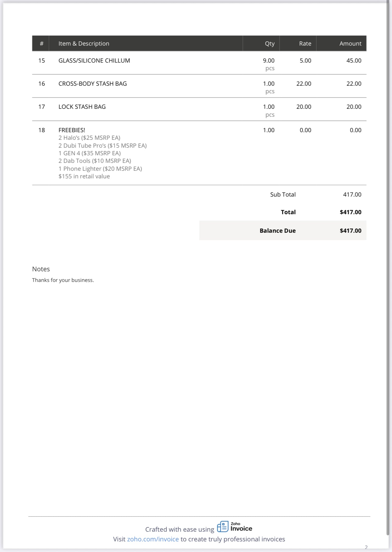Image resolution: width=392 pixels, height=552 pixels.
Task: Click the Sub Total value 417.00
Action: 352,194
